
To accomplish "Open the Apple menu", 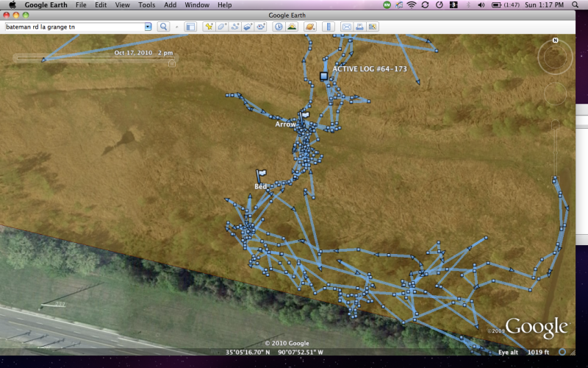I will pos(12,5).
